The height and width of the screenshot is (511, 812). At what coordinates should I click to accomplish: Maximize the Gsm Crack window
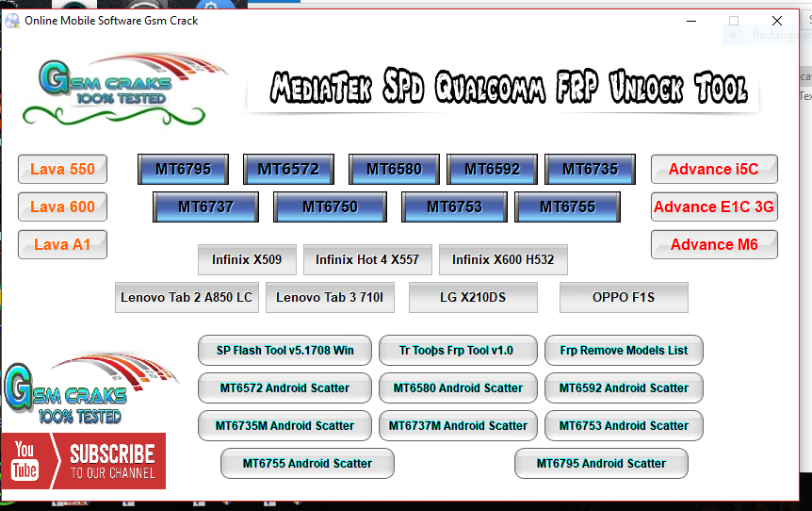734,21
